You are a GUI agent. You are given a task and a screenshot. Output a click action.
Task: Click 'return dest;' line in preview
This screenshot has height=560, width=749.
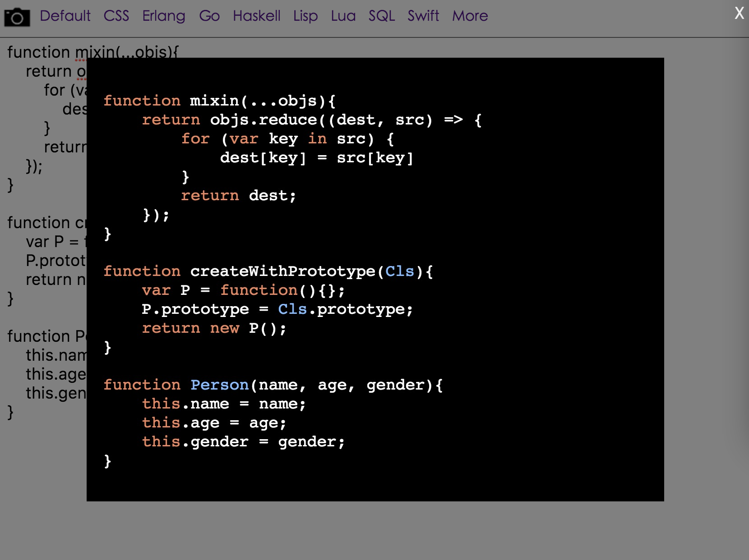point(239,196)
